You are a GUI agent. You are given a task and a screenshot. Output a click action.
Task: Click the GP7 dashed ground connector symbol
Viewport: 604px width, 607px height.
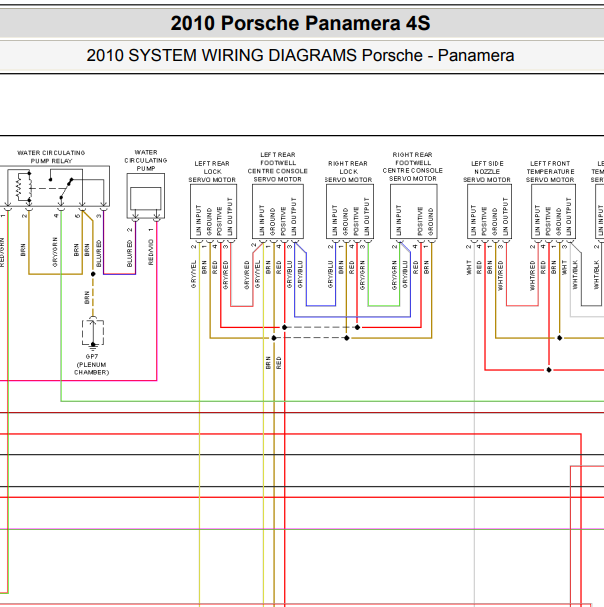(x=93, y=332)
